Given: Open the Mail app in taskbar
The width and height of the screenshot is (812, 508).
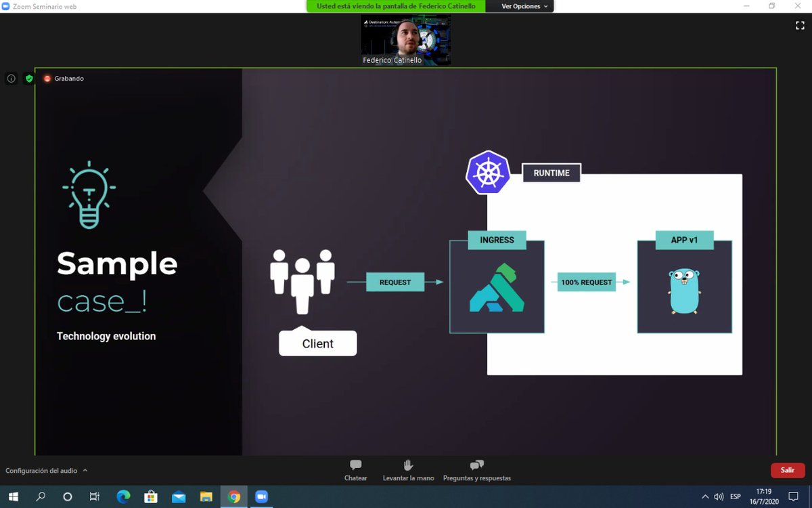Looking at the screenshot, I should tap(179, 496).
